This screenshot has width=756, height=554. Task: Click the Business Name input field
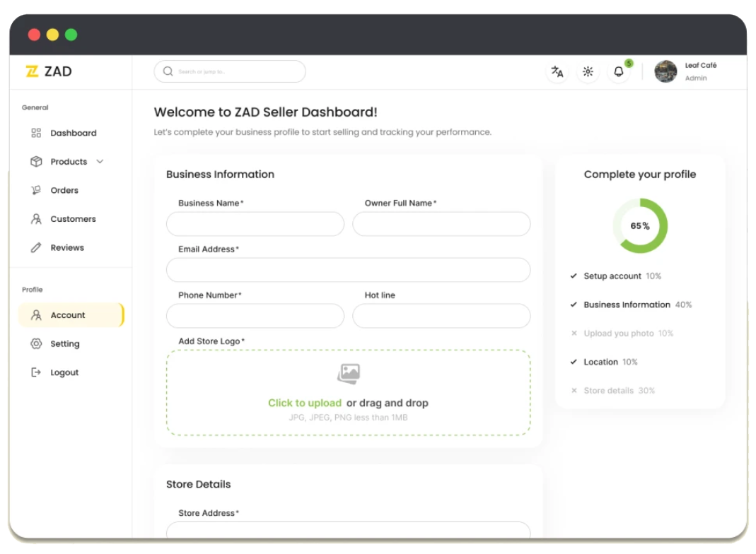[x=255, y=224]
